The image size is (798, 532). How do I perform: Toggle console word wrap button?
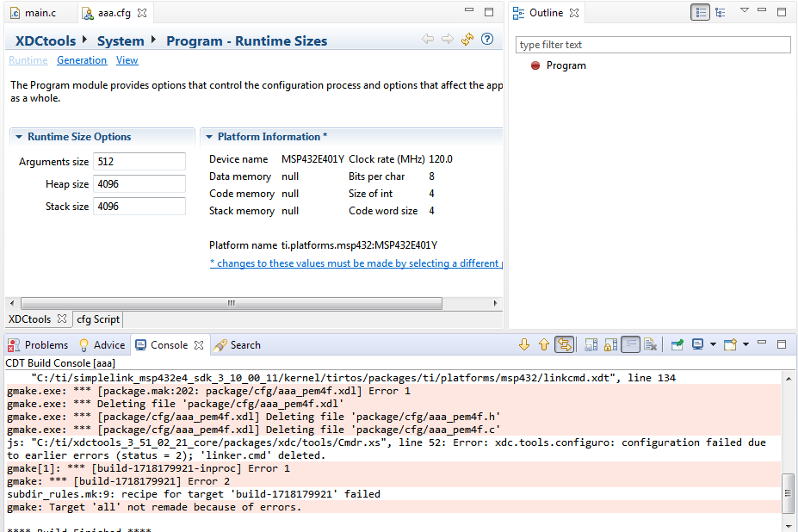point(630,345)
